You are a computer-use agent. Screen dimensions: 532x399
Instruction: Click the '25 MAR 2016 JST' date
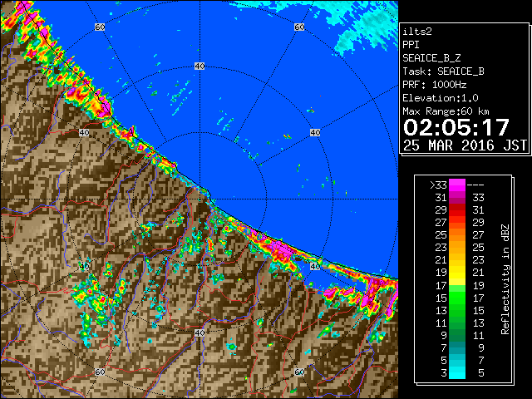click(x=465, y=145)
